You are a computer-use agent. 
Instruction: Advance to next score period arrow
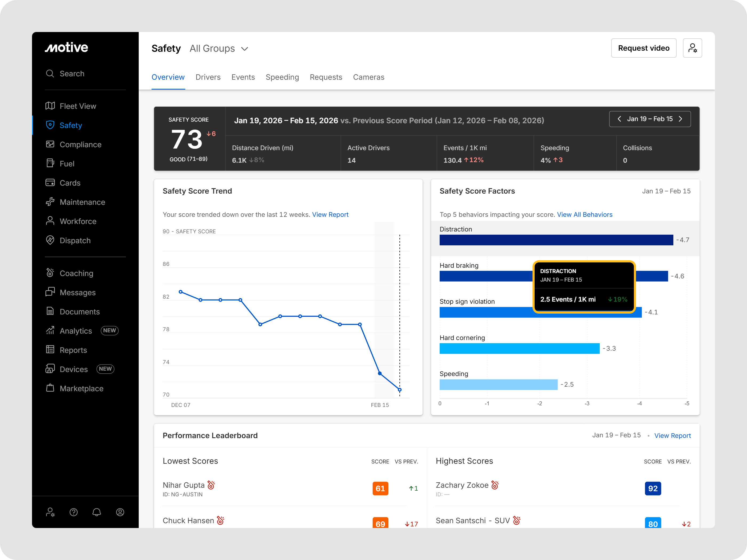pyautogui.click(x=681, y=119)
